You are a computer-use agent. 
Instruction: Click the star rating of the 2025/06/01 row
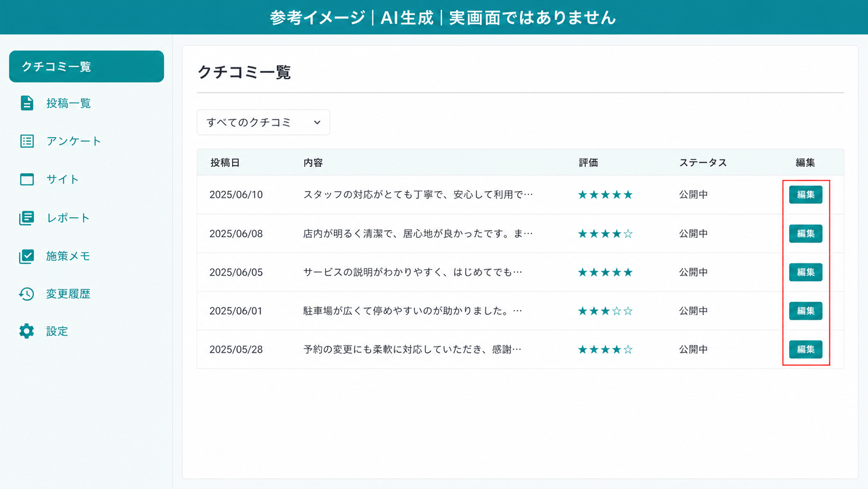click(x=605, y=311)
